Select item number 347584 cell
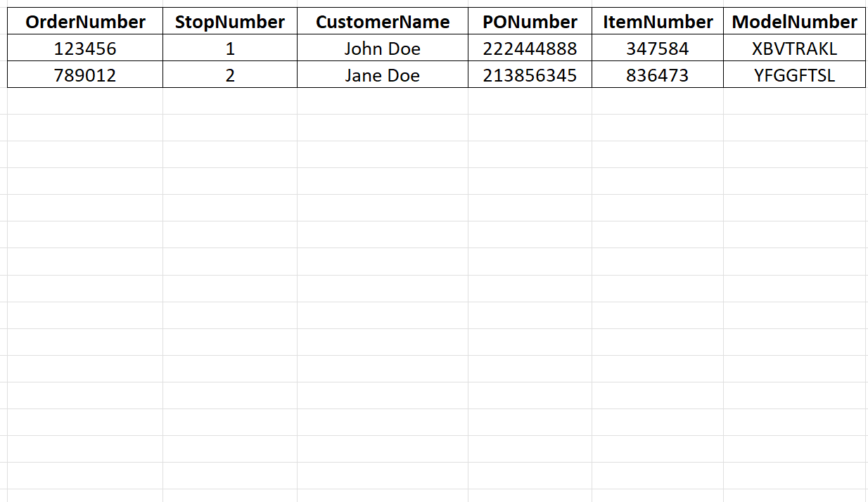 658,49
